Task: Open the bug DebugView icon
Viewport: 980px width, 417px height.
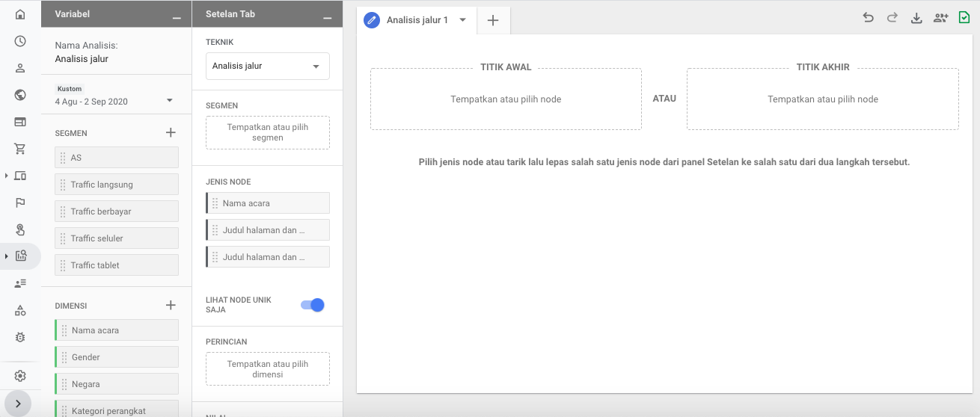Action: click(x=20, y=337)
